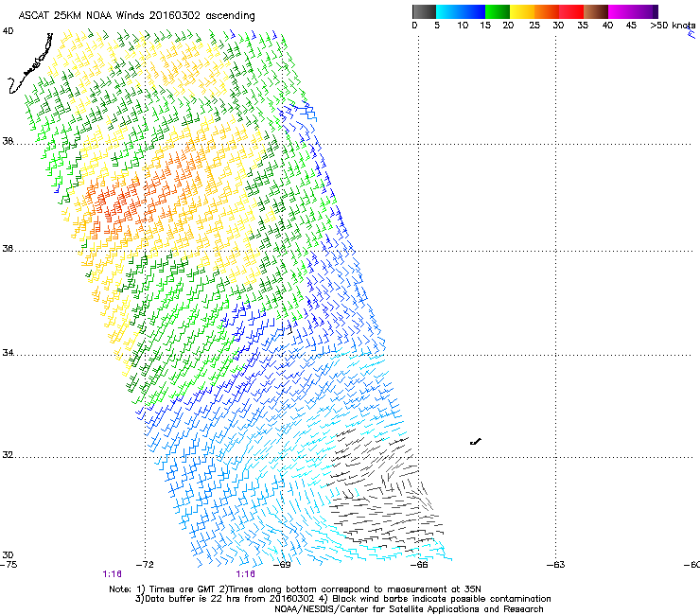Click the legend tick label '15'
The width and height of the screenshot is (700, 615).
click(485, 26)
